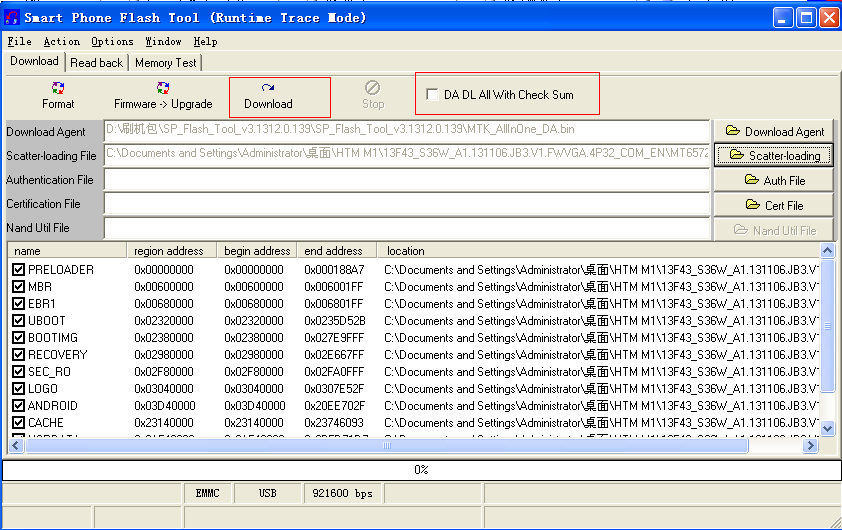The height and width of the screenshot is (530, 842).
Task: Click the Cert File button
Action: pos(774,205)
